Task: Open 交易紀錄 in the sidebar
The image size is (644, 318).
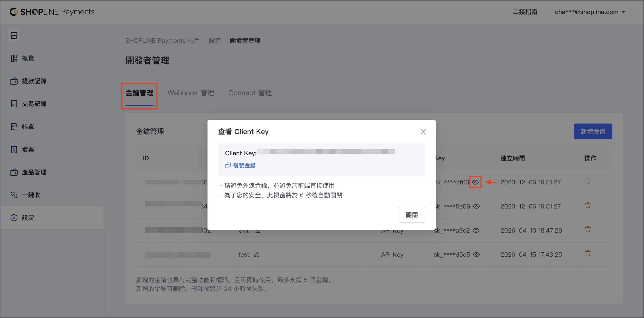Action: [52, 104]
